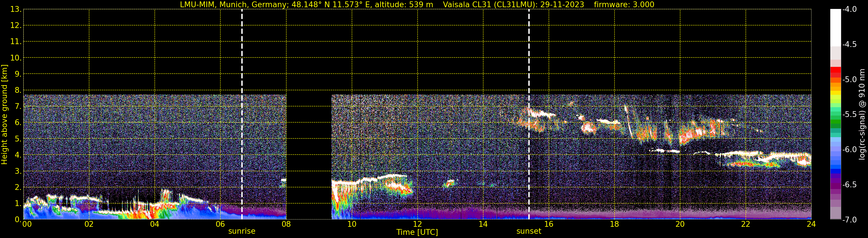Click the red band of the colorbar

[835, 72]
